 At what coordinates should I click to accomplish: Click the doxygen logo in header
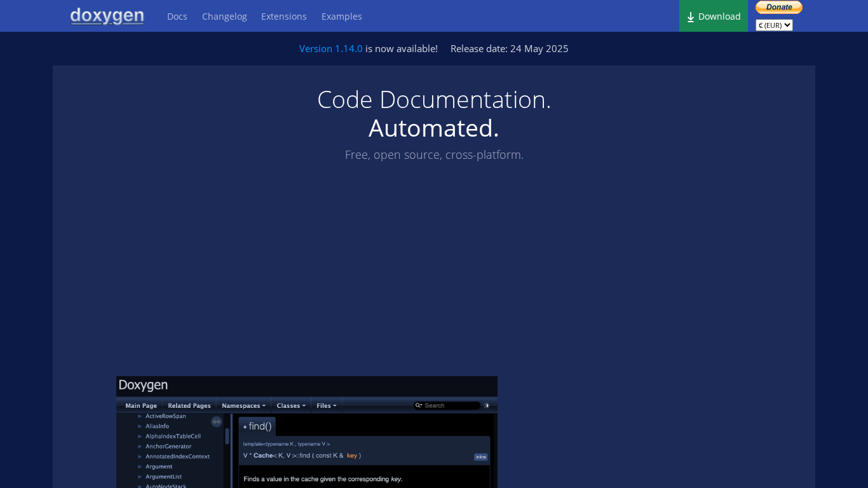point(107,16)
